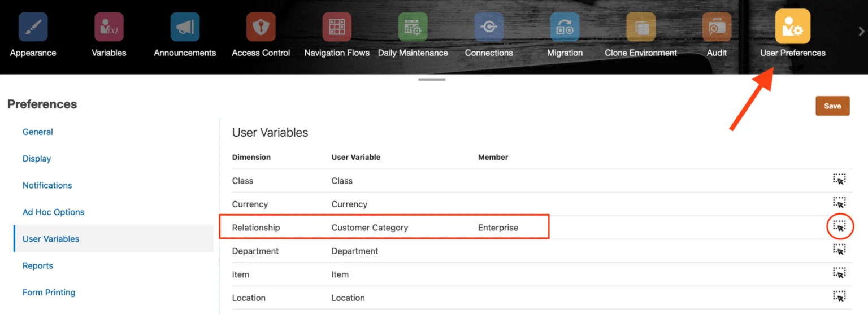Open member selector for Class row

click(839, 180)
